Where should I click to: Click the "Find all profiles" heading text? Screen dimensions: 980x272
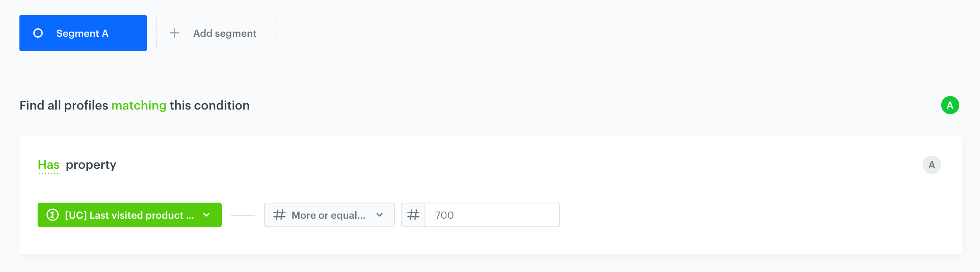point(64,105)
